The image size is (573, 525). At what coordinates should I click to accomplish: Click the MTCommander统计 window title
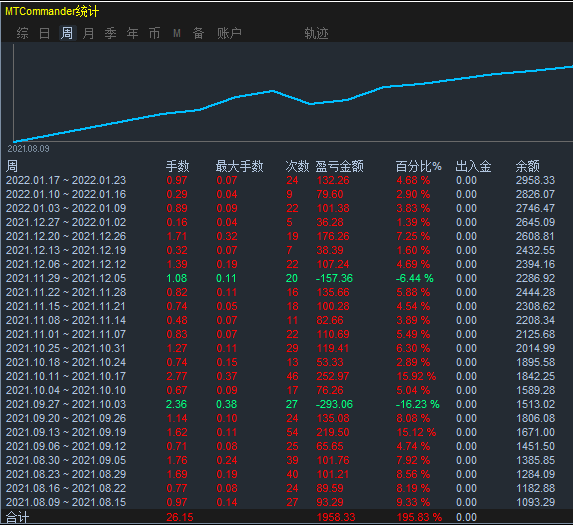click(52, 11)
